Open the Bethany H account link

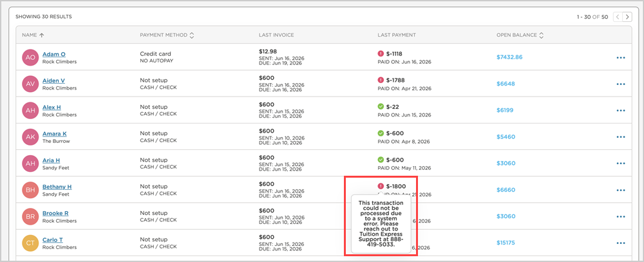coord(57,187)
